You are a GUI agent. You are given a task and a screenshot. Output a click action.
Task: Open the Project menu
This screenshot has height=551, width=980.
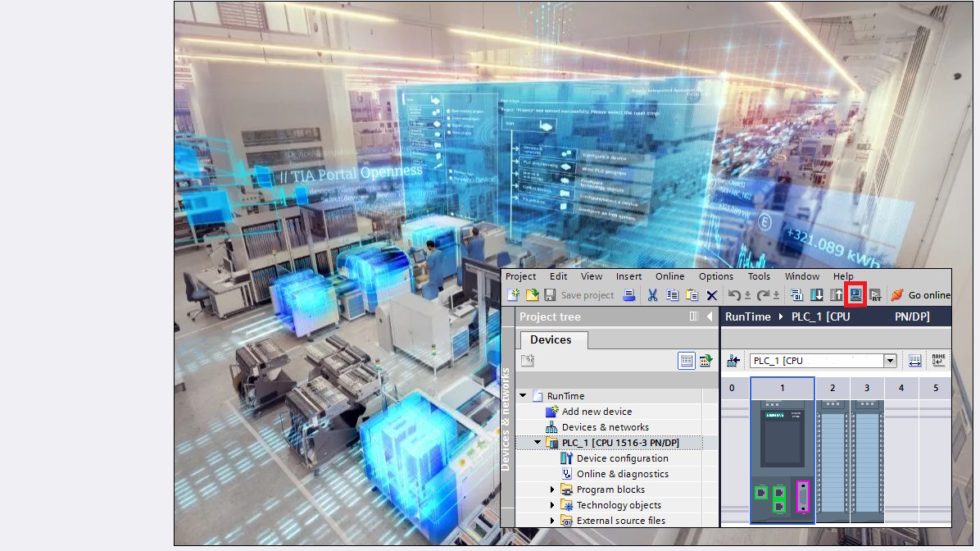[x=520, y=276]
